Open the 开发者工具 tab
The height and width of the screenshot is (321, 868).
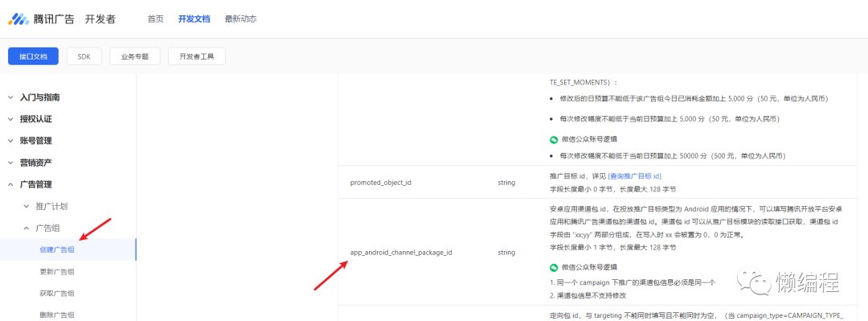tap(197, 56)
